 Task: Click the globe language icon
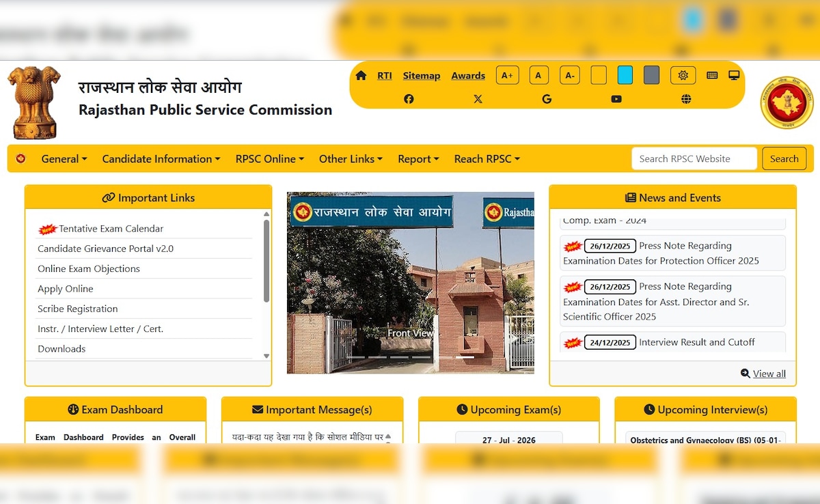click(x=686, y=99)
